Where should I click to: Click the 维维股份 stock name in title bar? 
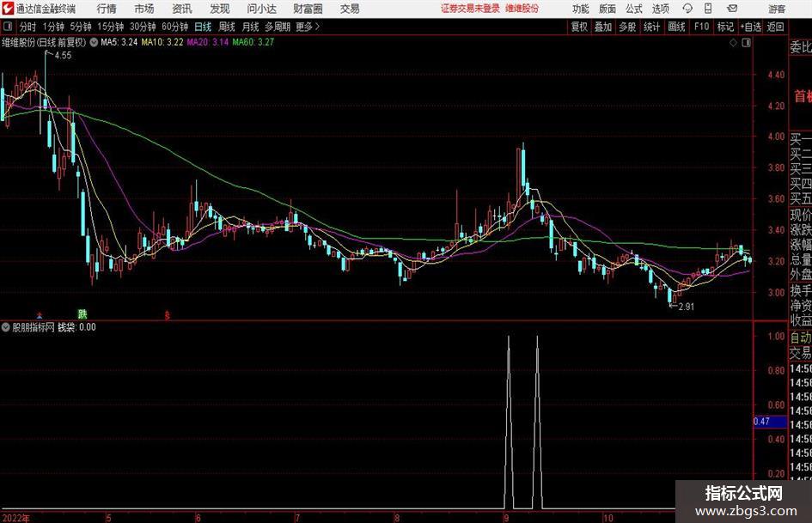522,9
